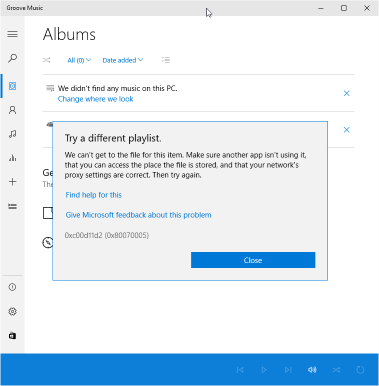
Task: Open the hamburger navigation menu
Action: [x=13, y=34]
